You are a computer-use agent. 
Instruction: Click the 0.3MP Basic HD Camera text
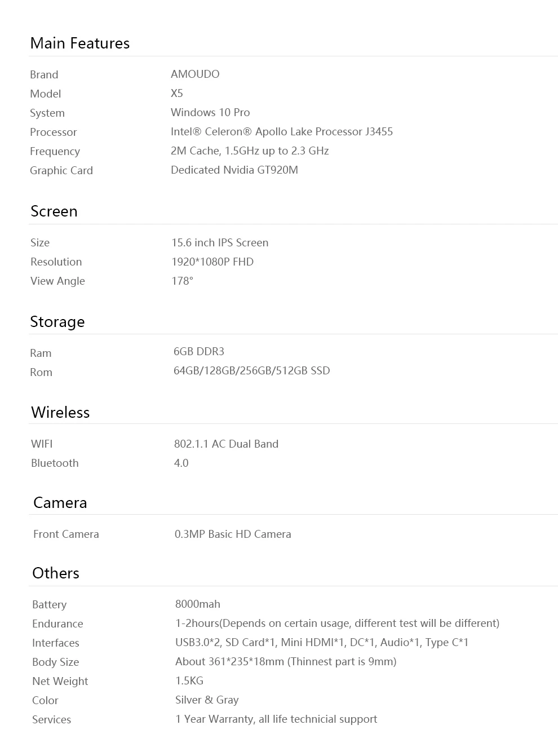[233, 534]
